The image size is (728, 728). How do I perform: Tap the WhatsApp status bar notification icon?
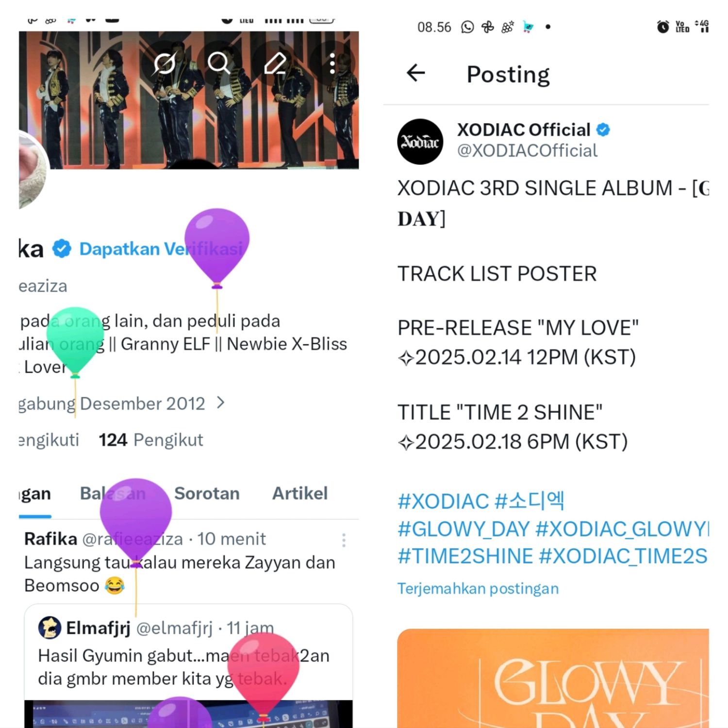point(467,27)
